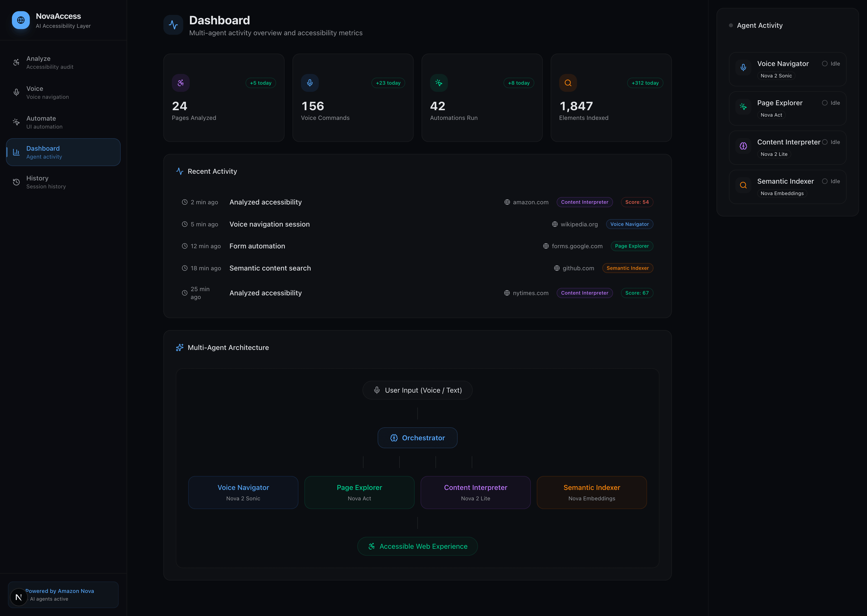The width and height of the screenshot is (867, 616).
Task: Click the Orchestrator node button
Action: (417, 438)
